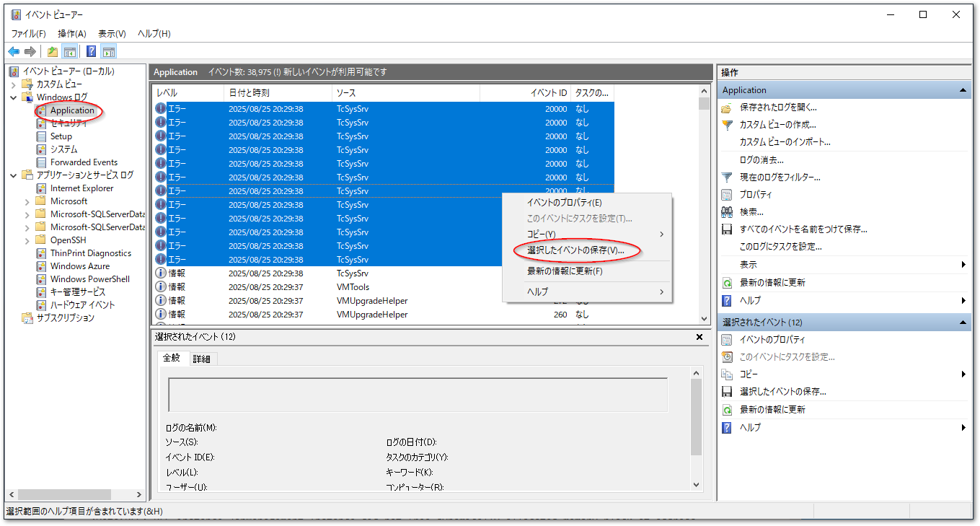Screen dimensions: 980x526
Task: Select the ハードウェア イベント log
Action: tap(82, 305)
